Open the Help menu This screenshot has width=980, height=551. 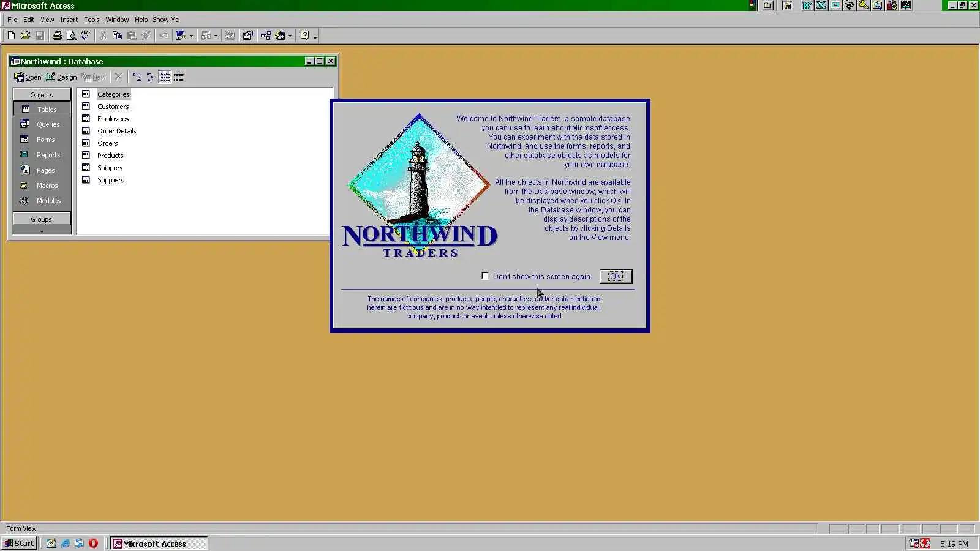click(141, 20)
